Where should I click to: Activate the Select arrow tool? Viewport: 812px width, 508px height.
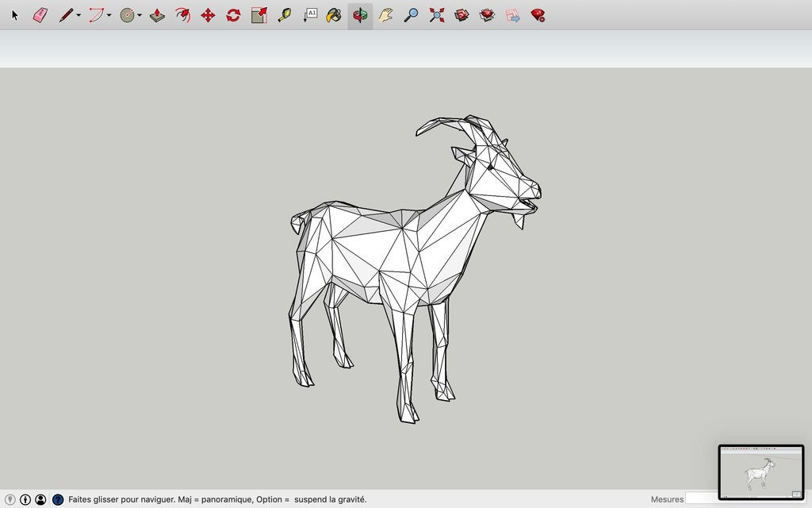[13, 13]
